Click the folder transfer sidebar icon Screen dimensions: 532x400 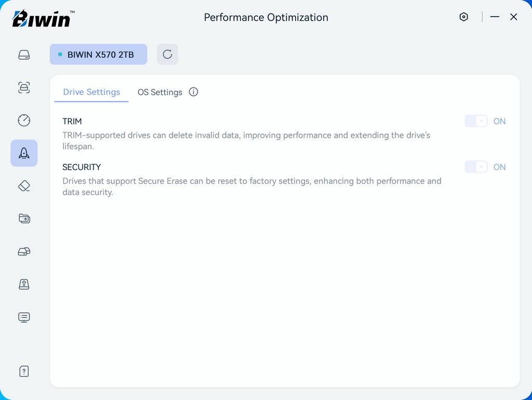pos(24,218)
